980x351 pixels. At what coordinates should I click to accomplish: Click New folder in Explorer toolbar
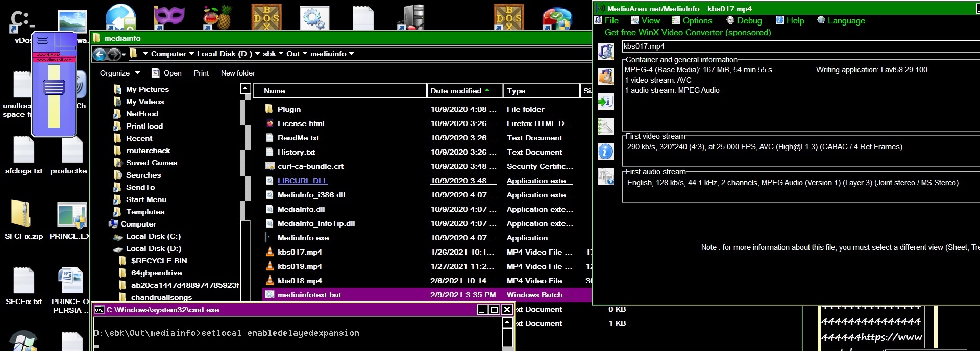coord(238,73)
